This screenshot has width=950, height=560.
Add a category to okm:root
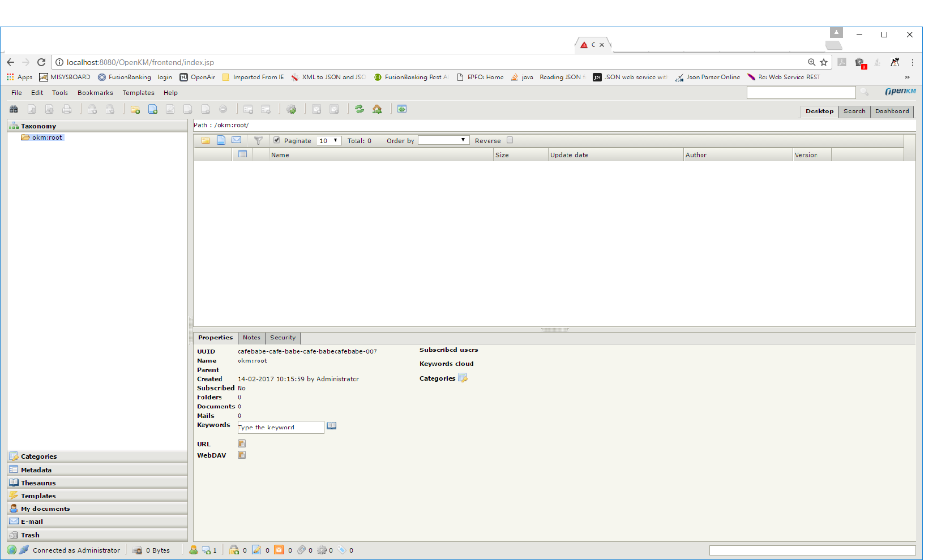tap(463, 378)
